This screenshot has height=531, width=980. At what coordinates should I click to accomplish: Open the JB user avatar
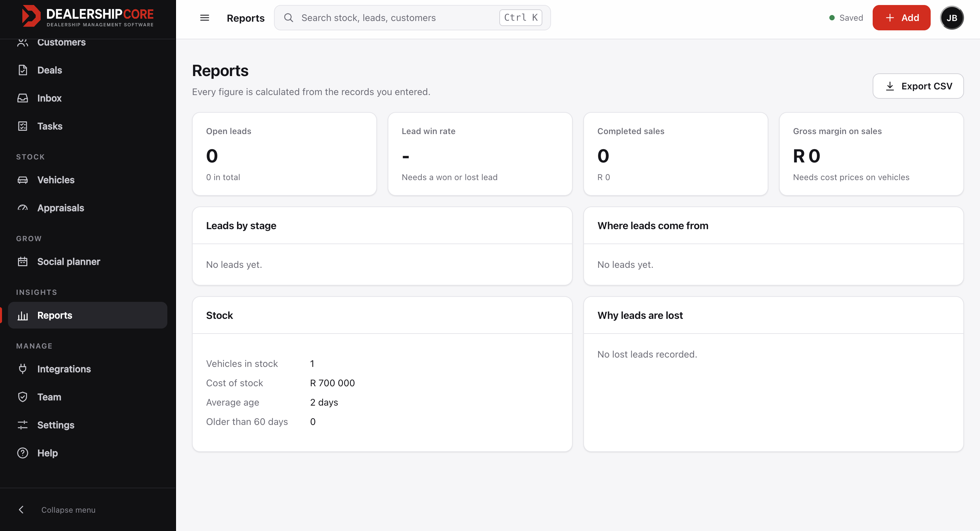952,18
